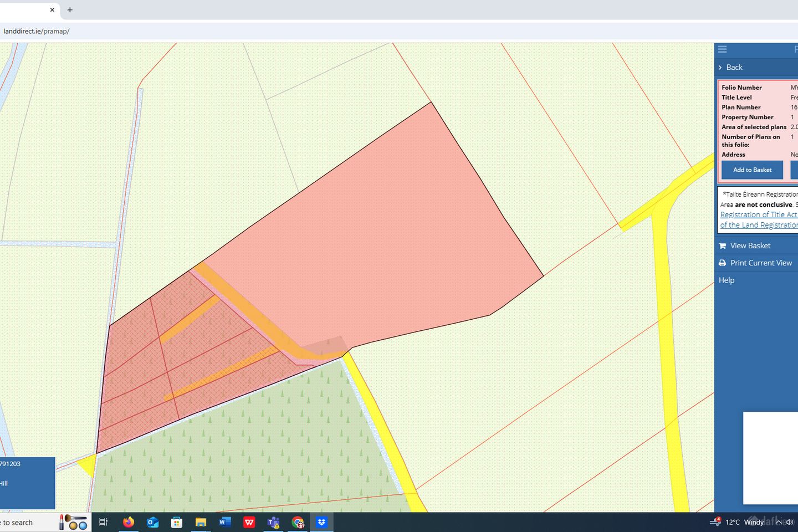The height and width of the screenshot is (532, 798).
Task: Open File Explorer from taskbar
Action: [201, 522]
